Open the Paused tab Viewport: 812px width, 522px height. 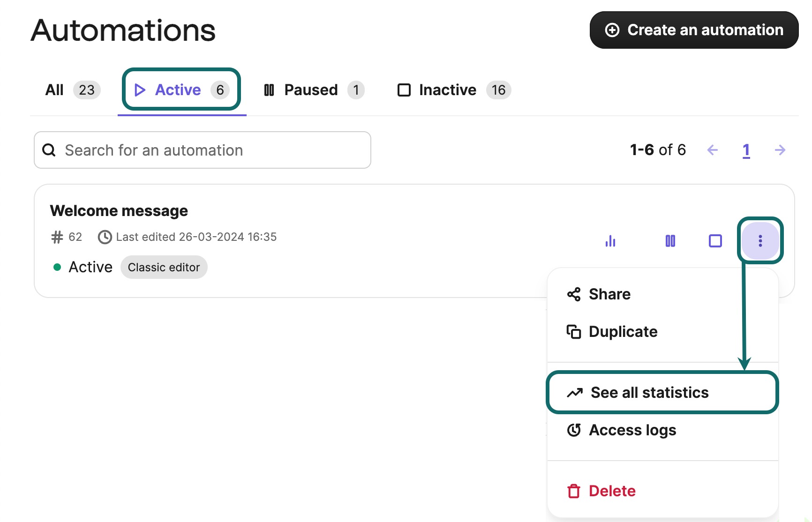[x=315, y=90]
